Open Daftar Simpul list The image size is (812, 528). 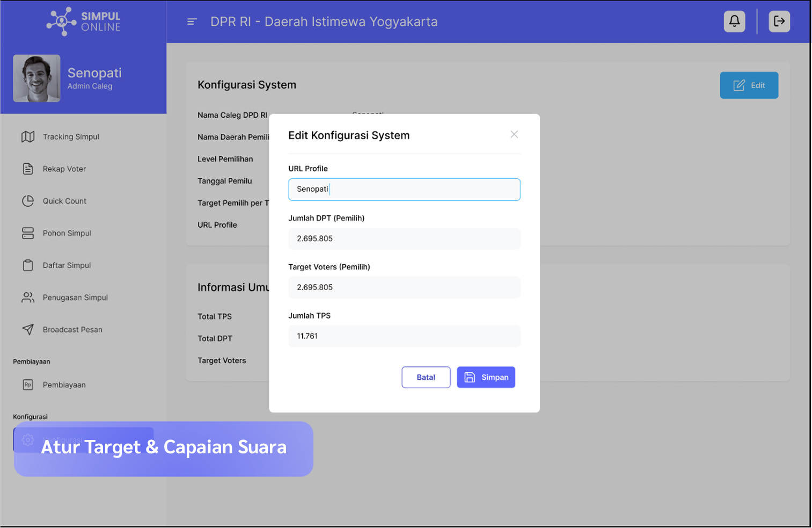point(67,265)
